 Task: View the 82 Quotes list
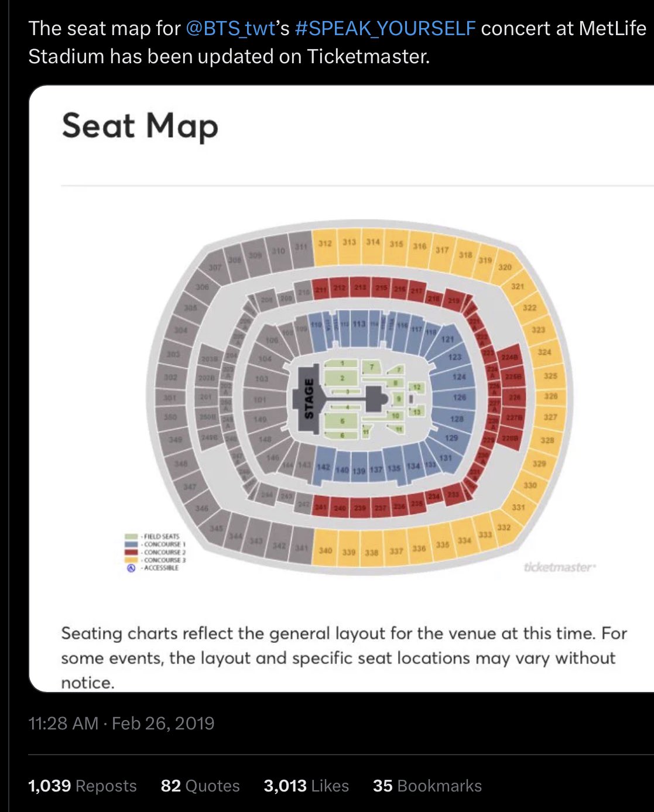point(200,786)
